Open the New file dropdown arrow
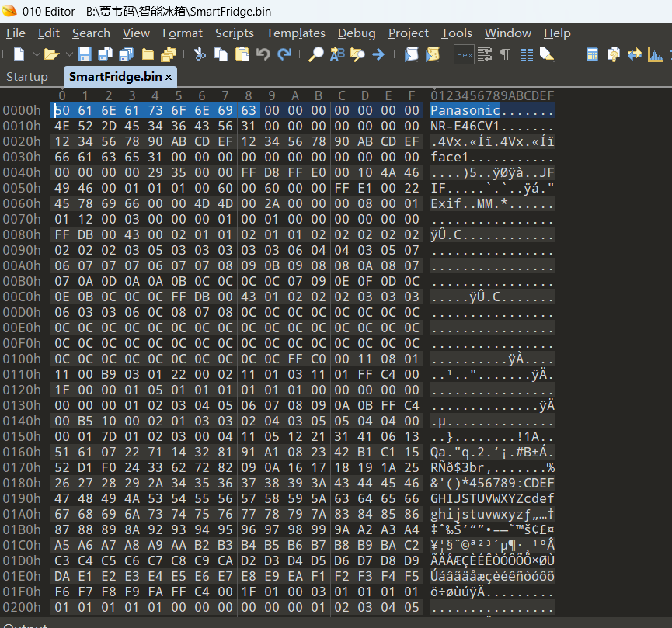Viewport: 672px width, 628px height. tap(37, 54)
